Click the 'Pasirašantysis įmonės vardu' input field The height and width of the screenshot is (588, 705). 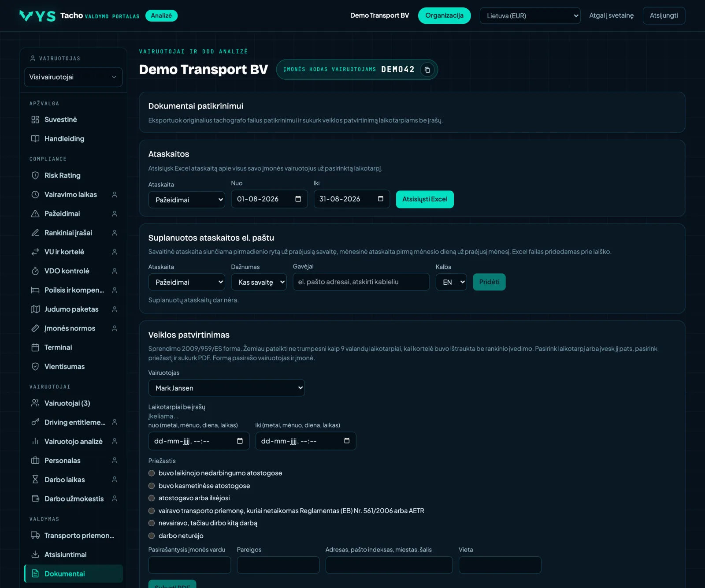click(x=189, y=565)
